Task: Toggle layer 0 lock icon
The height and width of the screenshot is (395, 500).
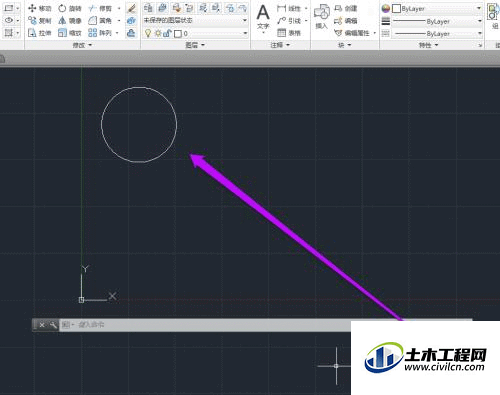Action: pyautogui.click(x=167, y=33)
